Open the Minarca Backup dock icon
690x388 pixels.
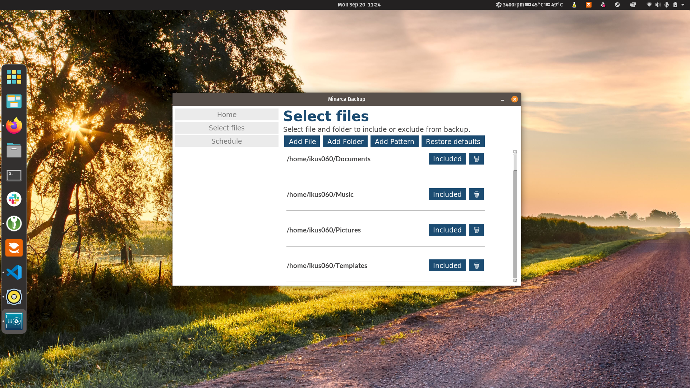click(14, 321)
